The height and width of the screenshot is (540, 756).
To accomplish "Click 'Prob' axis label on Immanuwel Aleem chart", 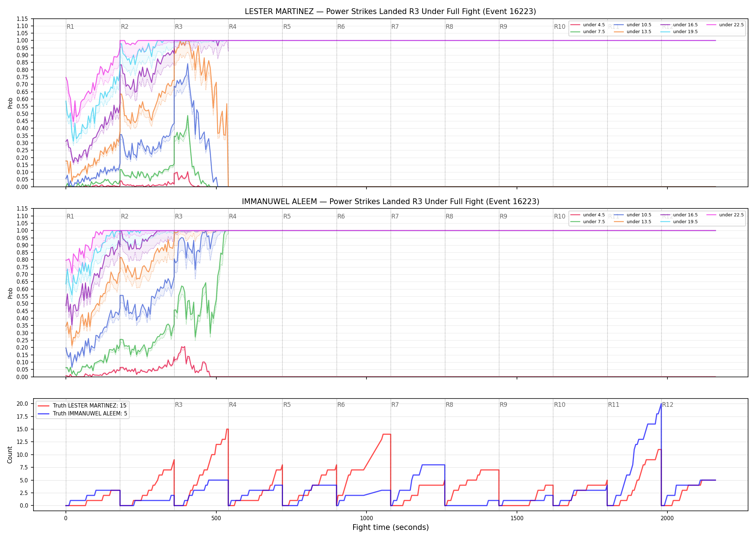I will 10,293.
